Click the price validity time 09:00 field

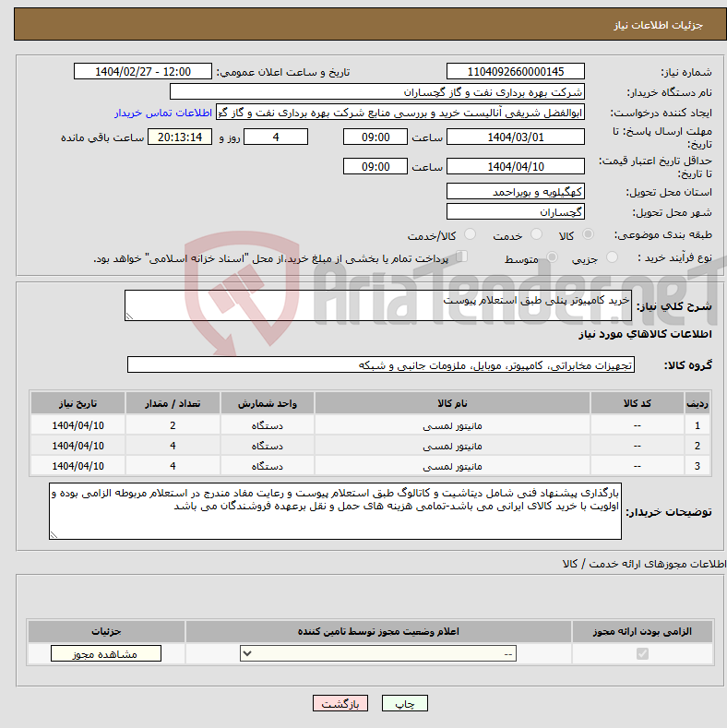click(x=375, y=166)
